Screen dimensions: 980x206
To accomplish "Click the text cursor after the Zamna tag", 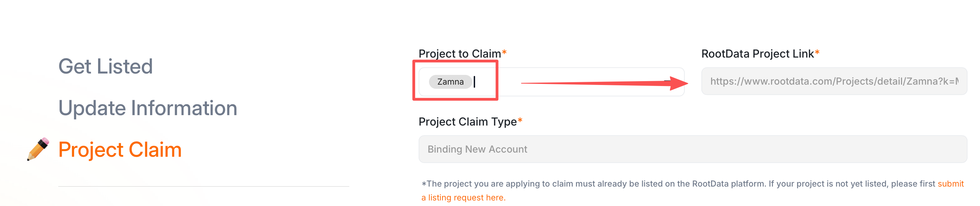I will (x=474, y=82).
